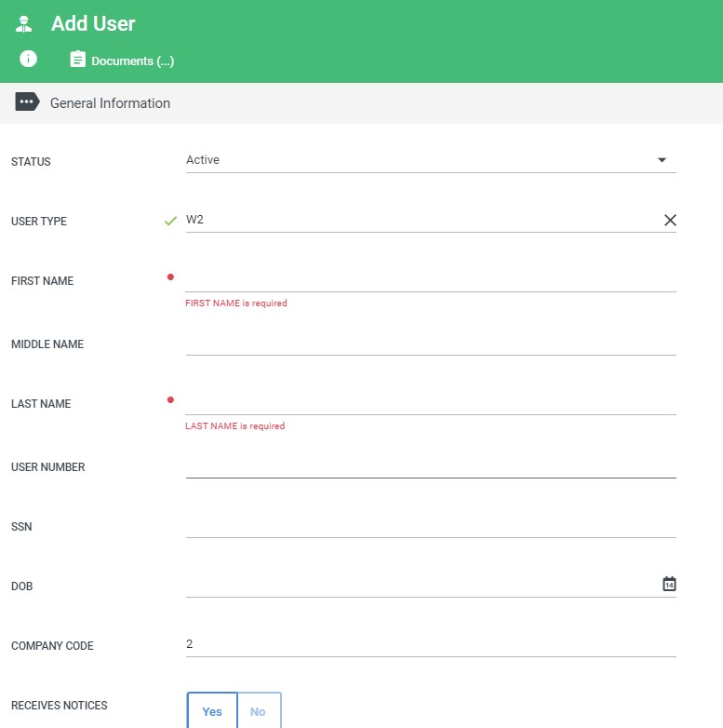Click the General Information section header
723x728 pixels.
tap(110, 103)
